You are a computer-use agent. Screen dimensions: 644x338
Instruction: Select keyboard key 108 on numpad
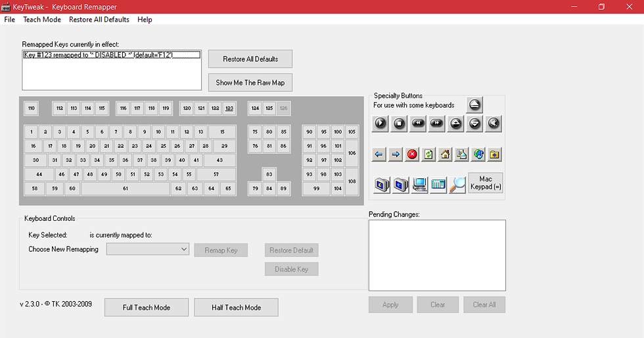[352, 181]
